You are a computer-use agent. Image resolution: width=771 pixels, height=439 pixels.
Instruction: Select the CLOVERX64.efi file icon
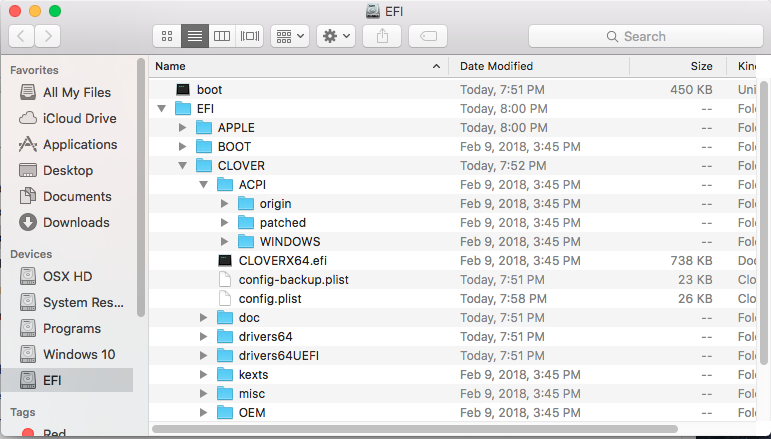coord(225,261)
